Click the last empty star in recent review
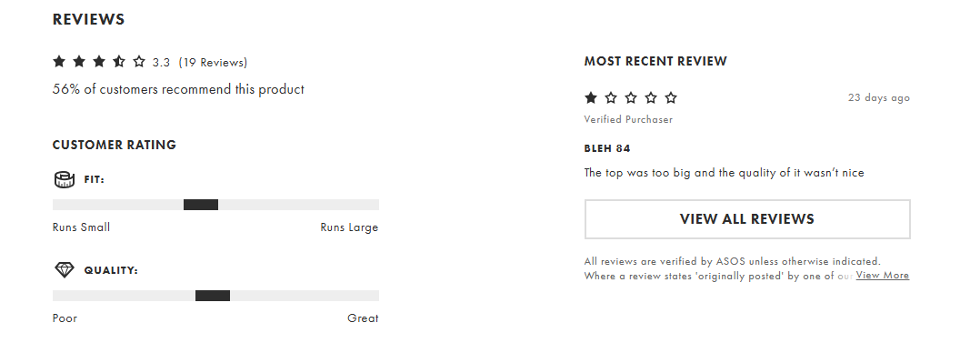 pos(671,97)
